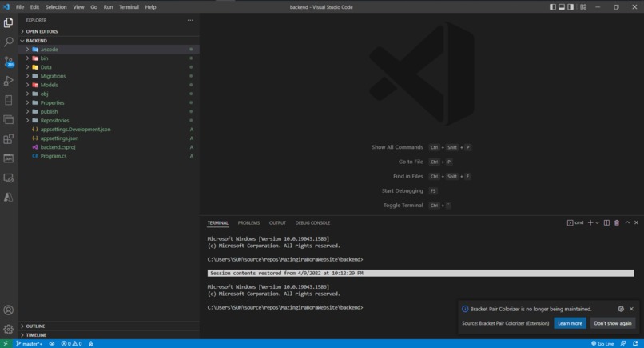Open the Extensions view icon
The image size is (644, 348).
(x=8, y=139)
